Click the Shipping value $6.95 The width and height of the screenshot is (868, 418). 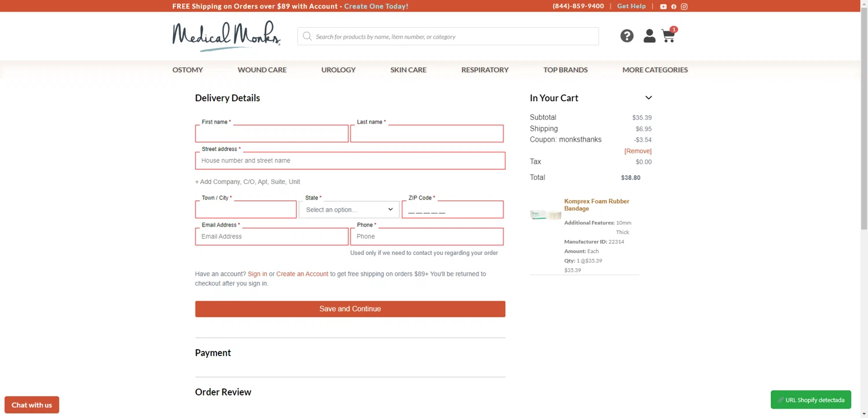pos(643,129)
